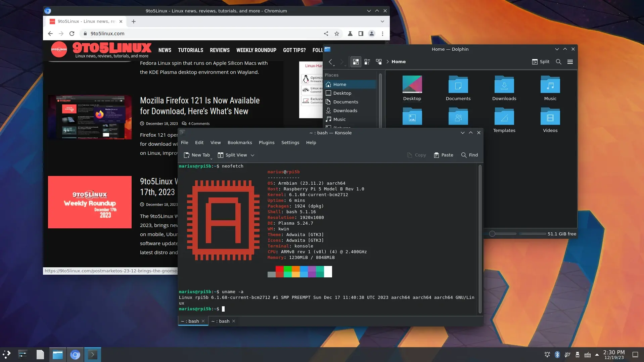Open NEWS section on 9to5Linux
This screenshot has height=362, width=644.
pyautogui.click(x=165, y=50)
